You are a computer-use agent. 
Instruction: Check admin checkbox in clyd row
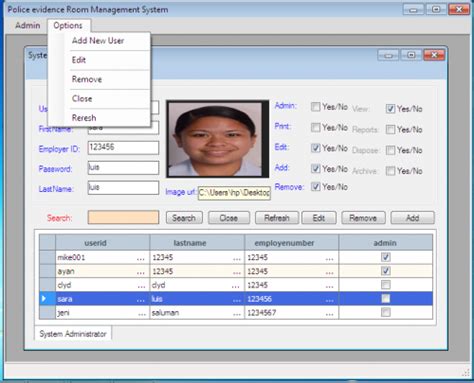pyautogui.click(x=386, y=285)
